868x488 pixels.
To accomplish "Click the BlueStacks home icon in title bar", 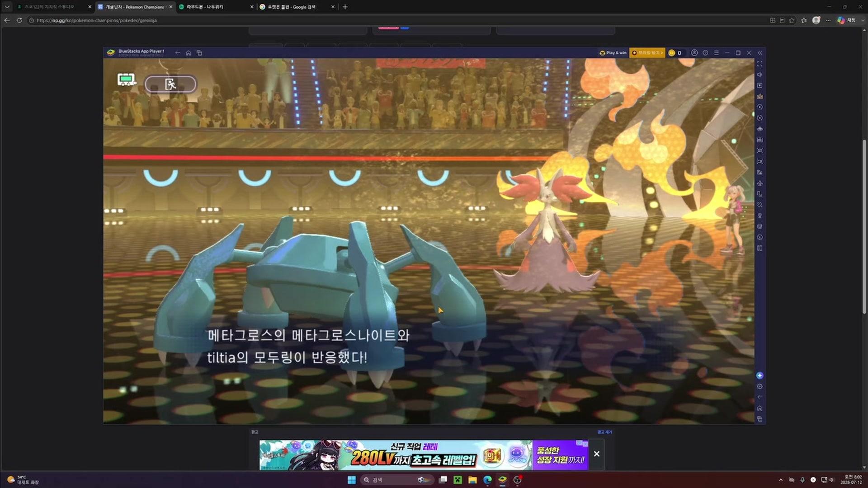I will click(189, 53).
